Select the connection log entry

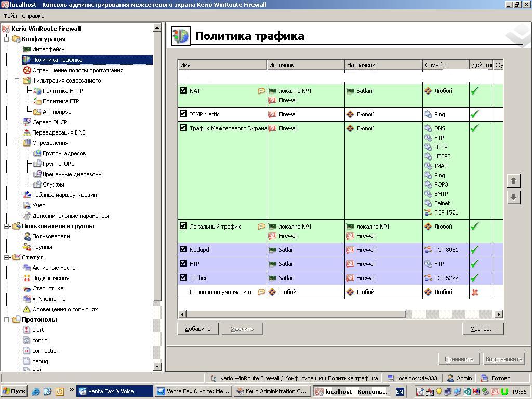point(46,351)
